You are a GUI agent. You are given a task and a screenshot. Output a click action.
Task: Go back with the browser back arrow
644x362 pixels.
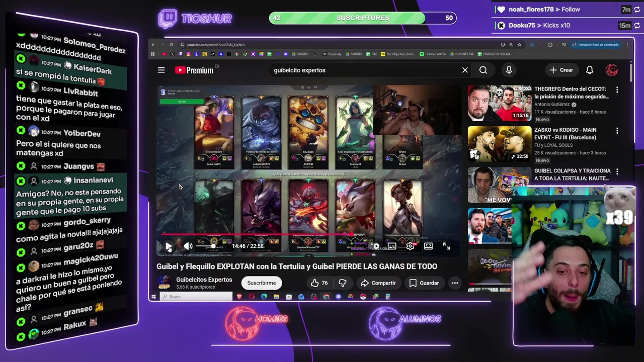click(153, 45)
